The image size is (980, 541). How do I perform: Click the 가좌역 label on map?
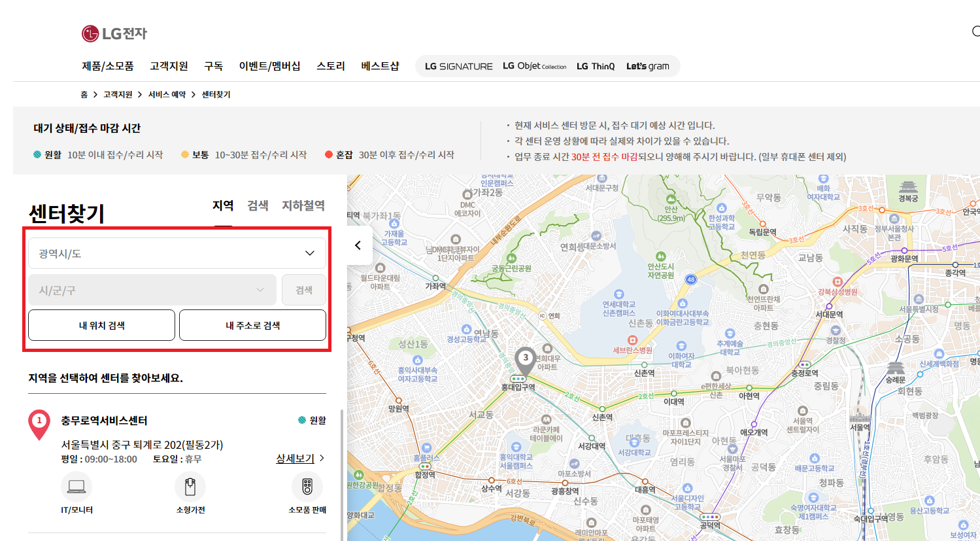(x=435, y=286)
